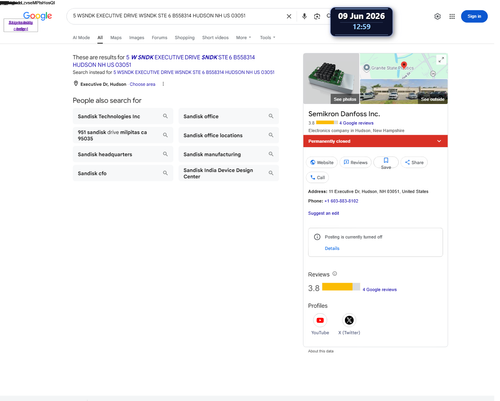Click the Reviews button in the business panel
Viewport: 500px width, 401px height.
[x=355, y=162]
